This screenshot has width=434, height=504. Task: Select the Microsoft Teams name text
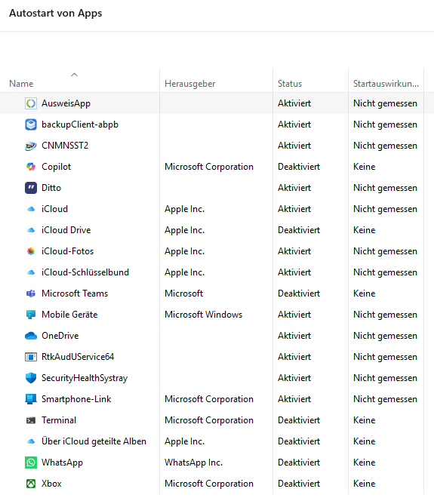[x=75, y=293]
